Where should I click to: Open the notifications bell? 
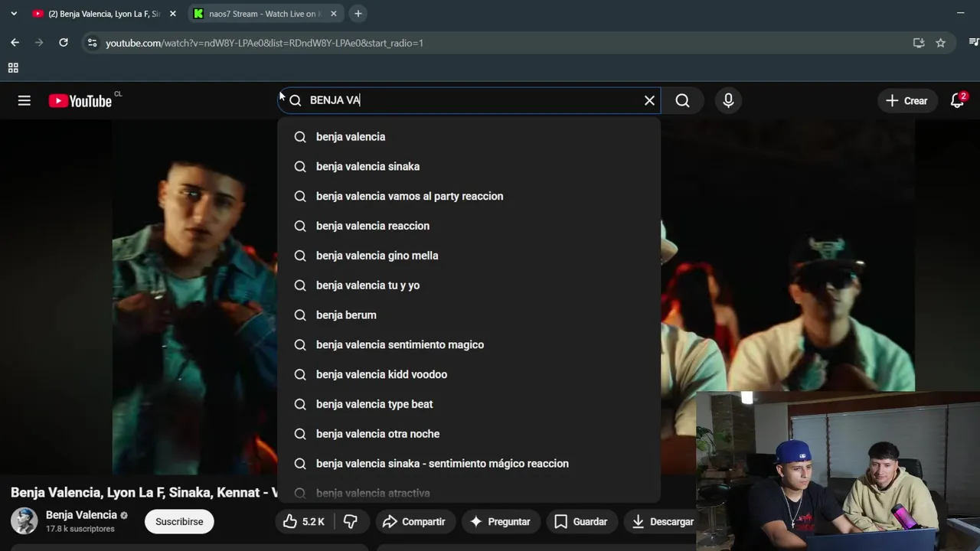coord(957,100)
